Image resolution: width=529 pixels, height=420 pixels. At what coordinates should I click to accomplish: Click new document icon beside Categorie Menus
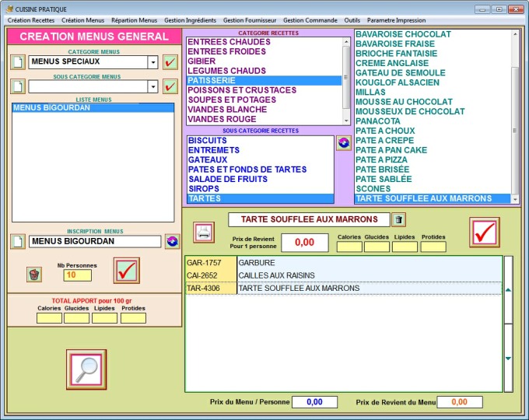pos(17,62)
